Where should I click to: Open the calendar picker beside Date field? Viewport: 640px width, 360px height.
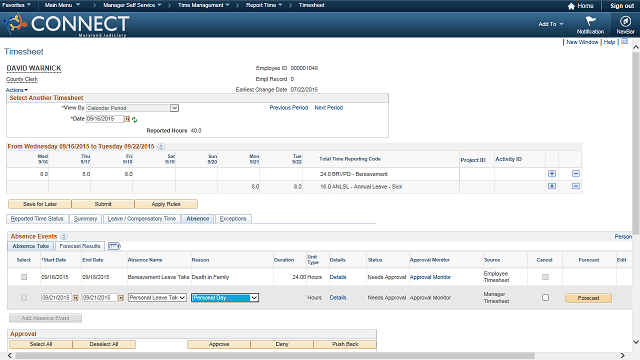coord(127,119)
